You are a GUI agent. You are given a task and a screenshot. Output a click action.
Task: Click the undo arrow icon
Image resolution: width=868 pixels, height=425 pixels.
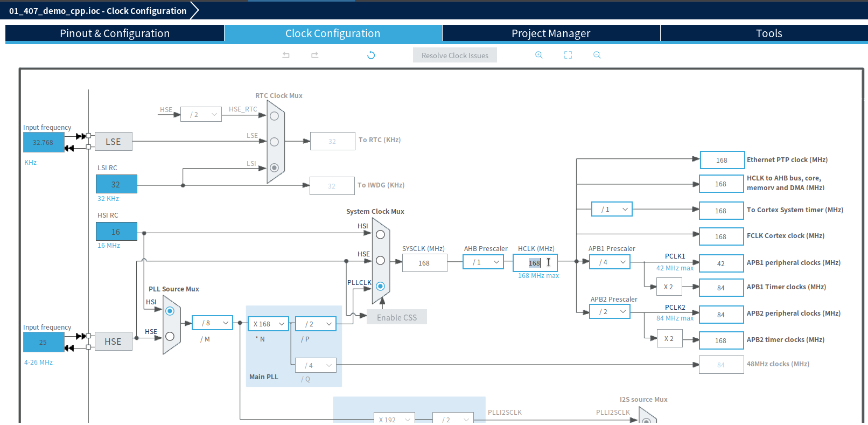[286, 55]
